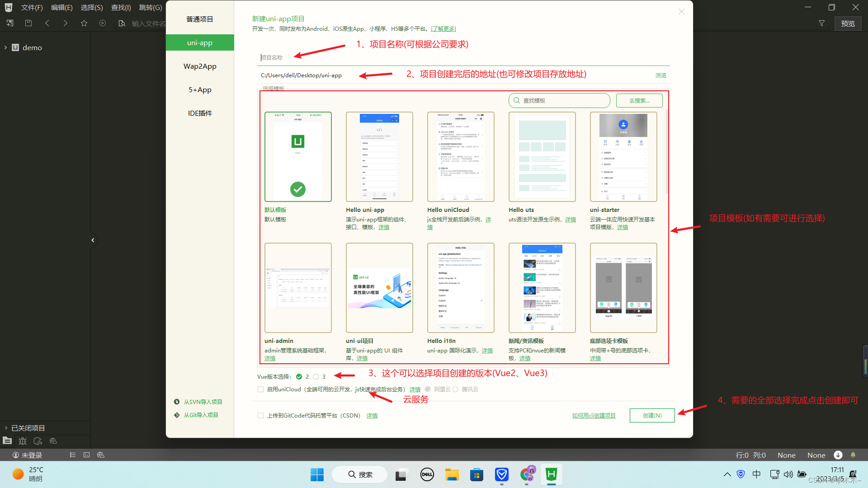Select 阿里云 radio option
Screen dimensions: 868x488
point(428,389)
